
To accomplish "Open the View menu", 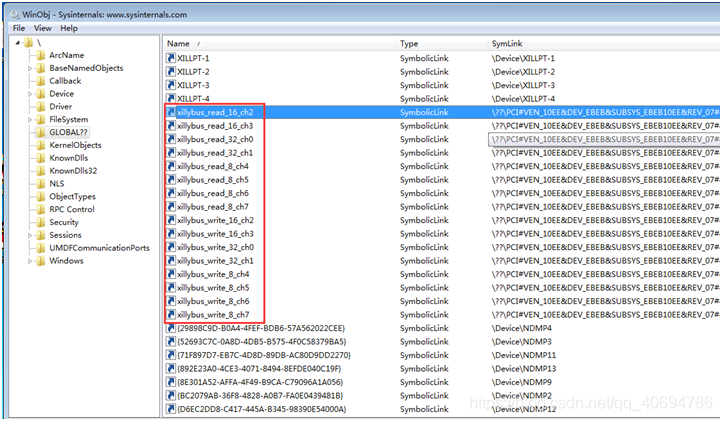I will coord(42,28).
